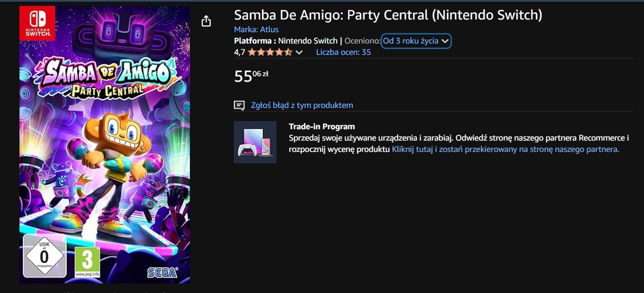The image size is (644, 293).
Task: Click 'Zgłoś błąd z tym produktem' link
Action: [x=302, y=105]
